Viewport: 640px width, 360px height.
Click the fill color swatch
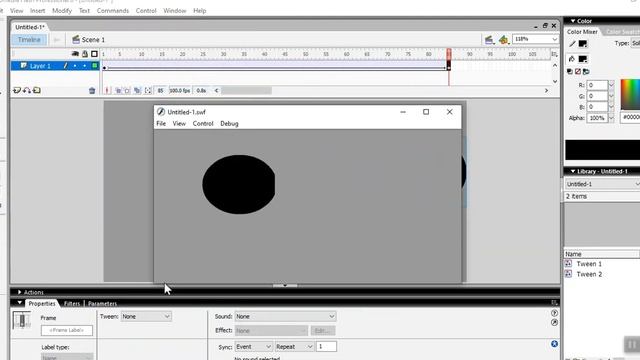tap(583, 59)
